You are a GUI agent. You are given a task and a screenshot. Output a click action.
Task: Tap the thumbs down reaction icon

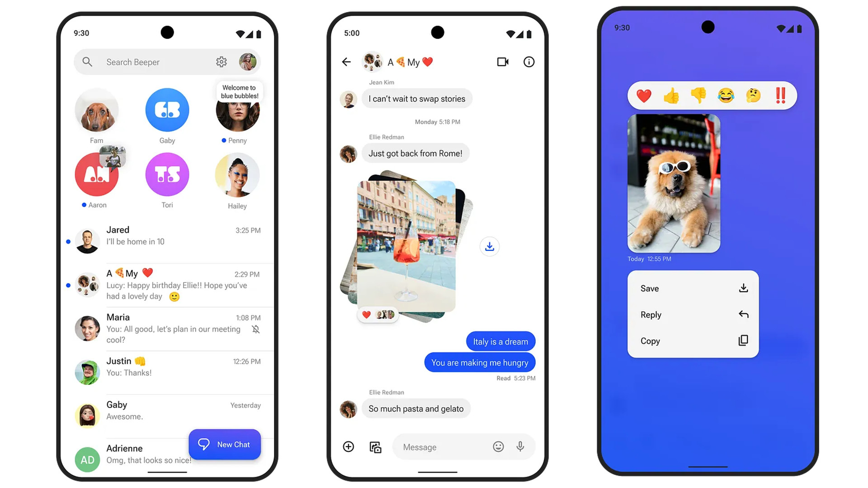click(698, 95)
